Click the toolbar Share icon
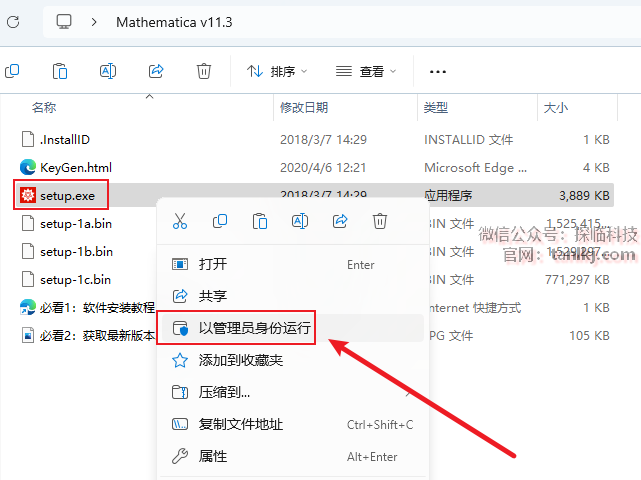 (156, 71)
